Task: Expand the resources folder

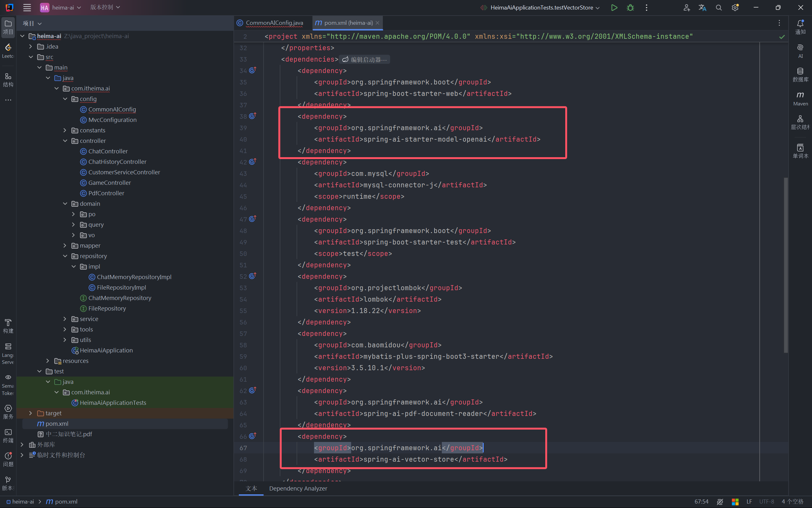Action: 48,360
